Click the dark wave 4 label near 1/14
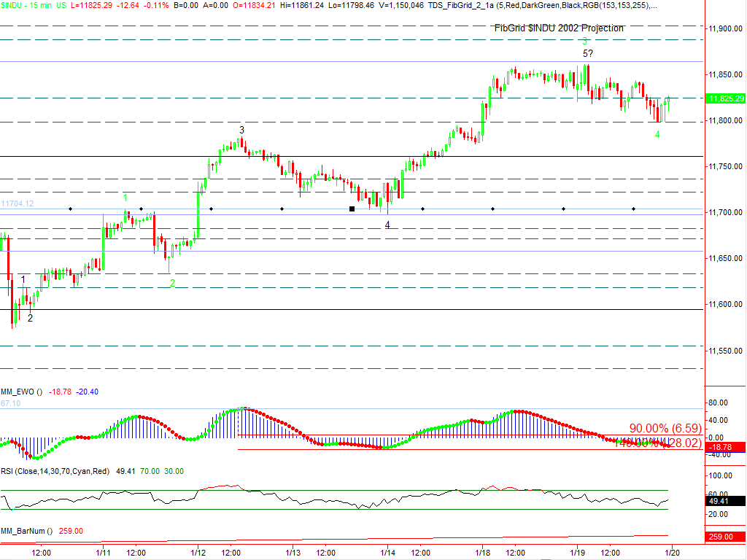 pyautogui.click(x=387, y=225)
